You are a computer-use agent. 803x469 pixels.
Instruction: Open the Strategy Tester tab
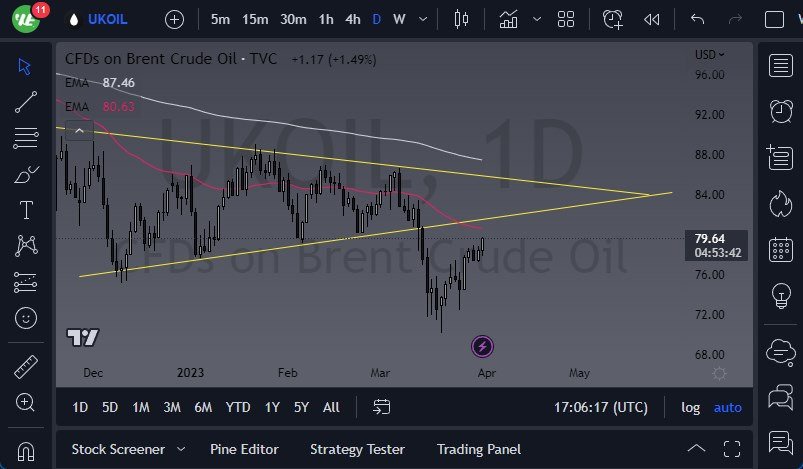[x=357, y=449]
